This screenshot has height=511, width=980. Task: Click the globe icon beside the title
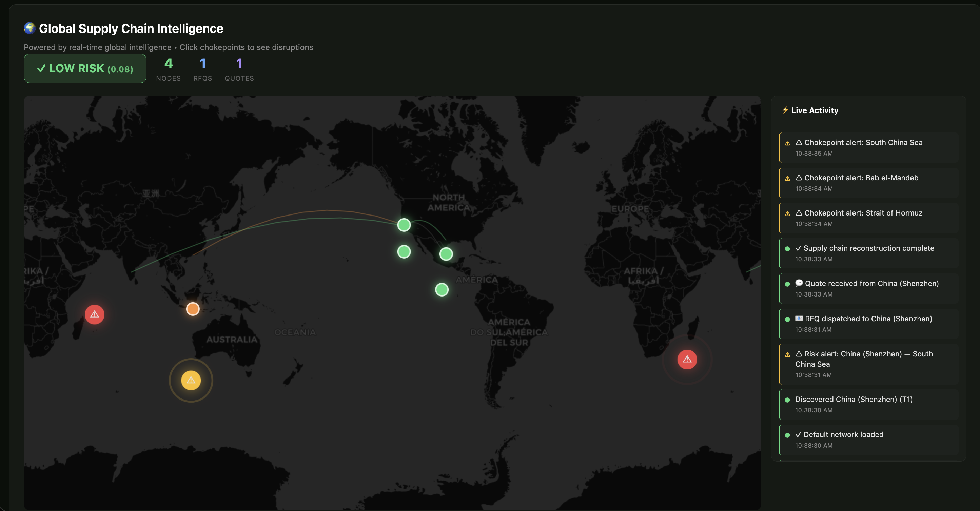coord(30,28)
